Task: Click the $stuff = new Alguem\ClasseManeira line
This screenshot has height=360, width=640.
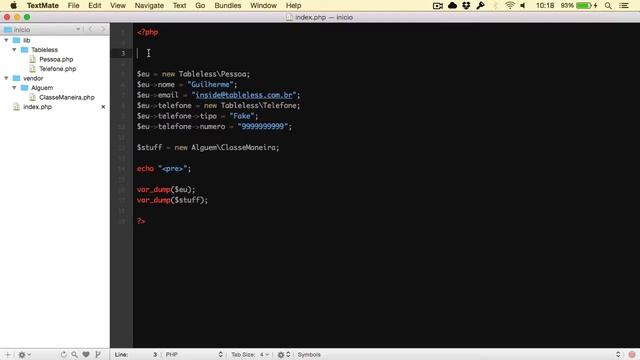Action: click(x=208, y=147)
